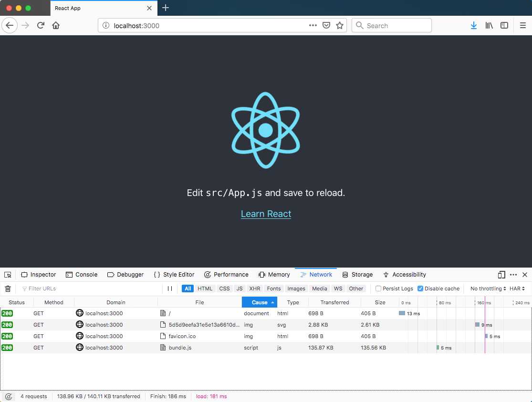
Task: Open devtools customize three-dot menu
Action: click(513, 275)
